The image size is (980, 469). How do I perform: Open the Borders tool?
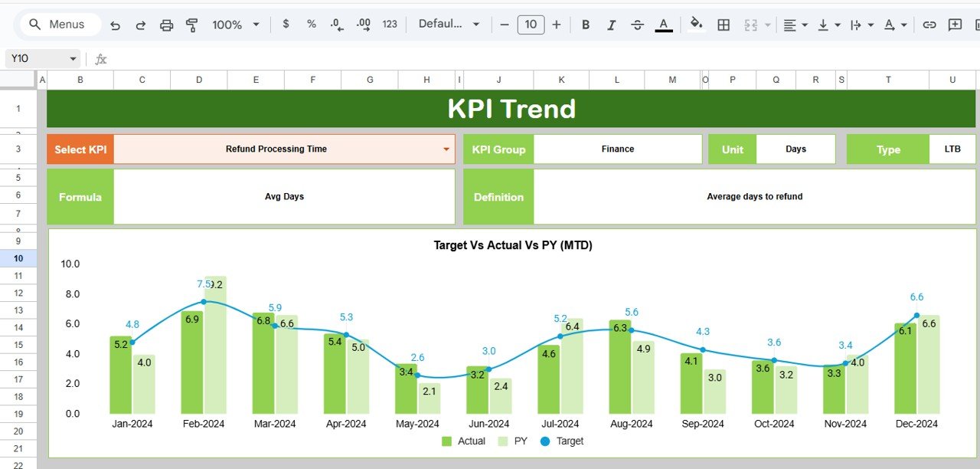(x=724, y=25)
